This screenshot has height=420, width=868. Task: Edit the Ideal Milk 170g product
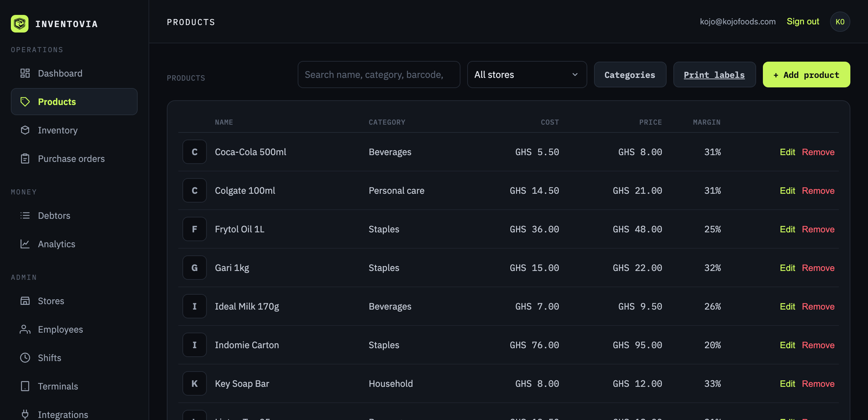pyautogui.click(x=787, y=307)
